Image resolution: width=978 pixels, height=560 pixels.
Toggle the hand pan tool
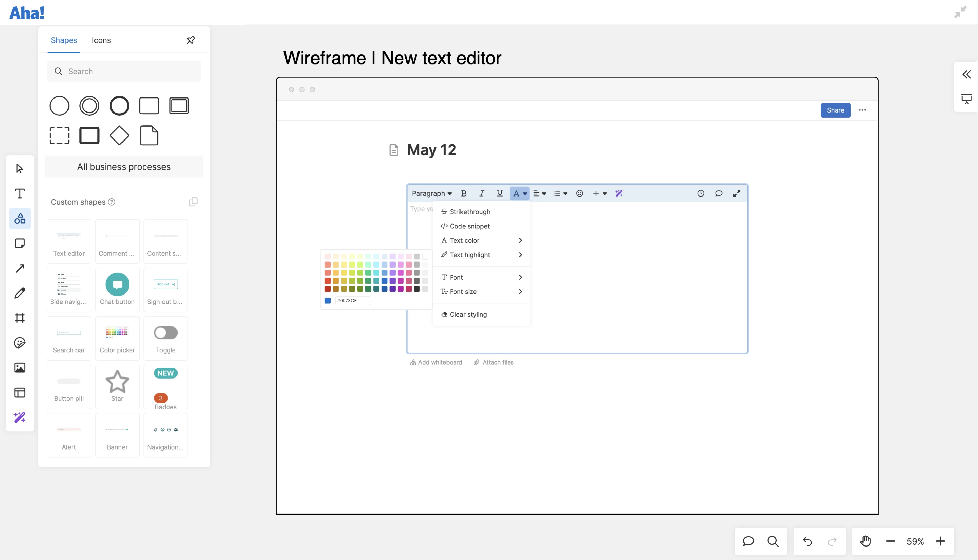click(x=865, y=541)
